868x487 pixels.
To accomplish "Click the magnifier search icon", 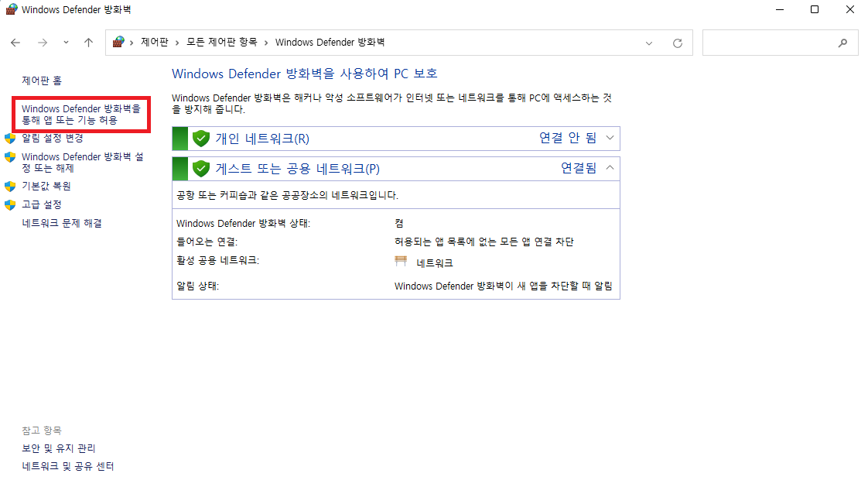I will pyautogui.click(x=842, y=43).
